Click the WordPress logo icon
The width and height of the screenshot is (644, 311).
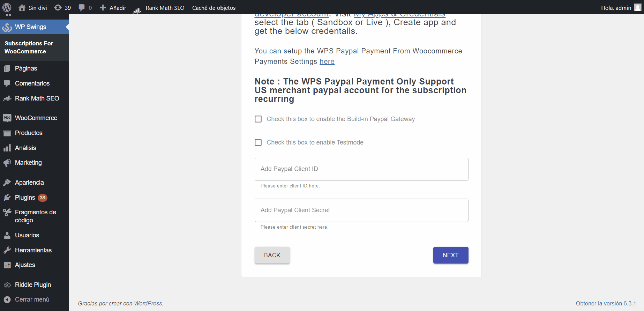point(7,7)
